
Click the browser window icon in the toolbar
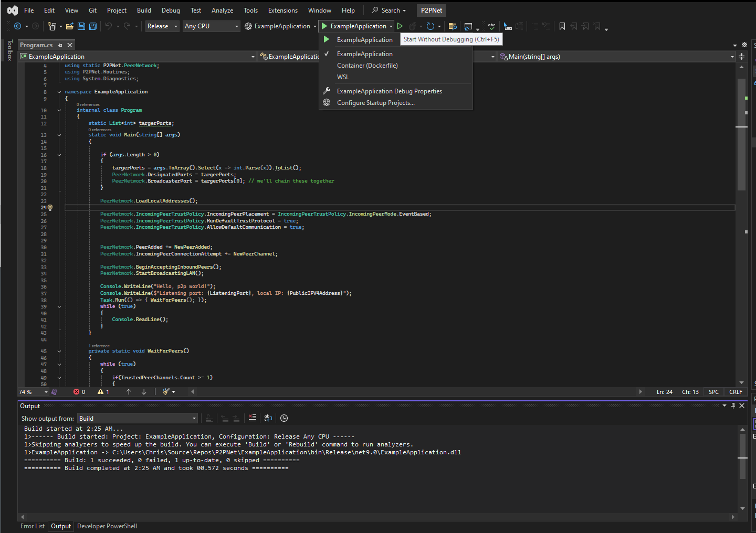[468, 26]
